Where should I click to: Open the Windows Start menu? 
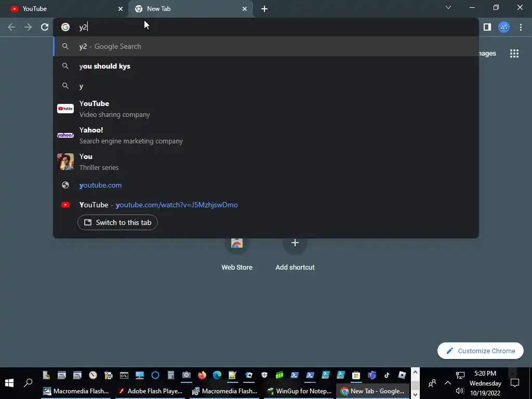click(9, 383)
